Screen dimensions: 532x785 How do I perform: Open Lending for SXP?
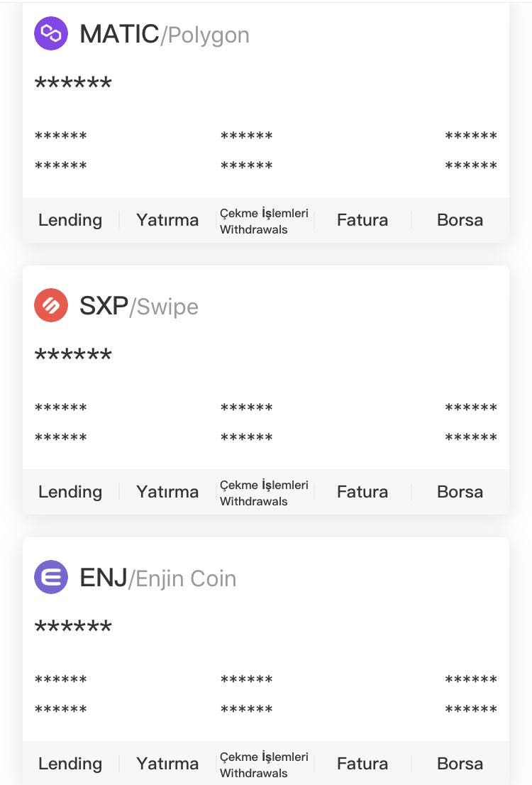coord(70,492)
